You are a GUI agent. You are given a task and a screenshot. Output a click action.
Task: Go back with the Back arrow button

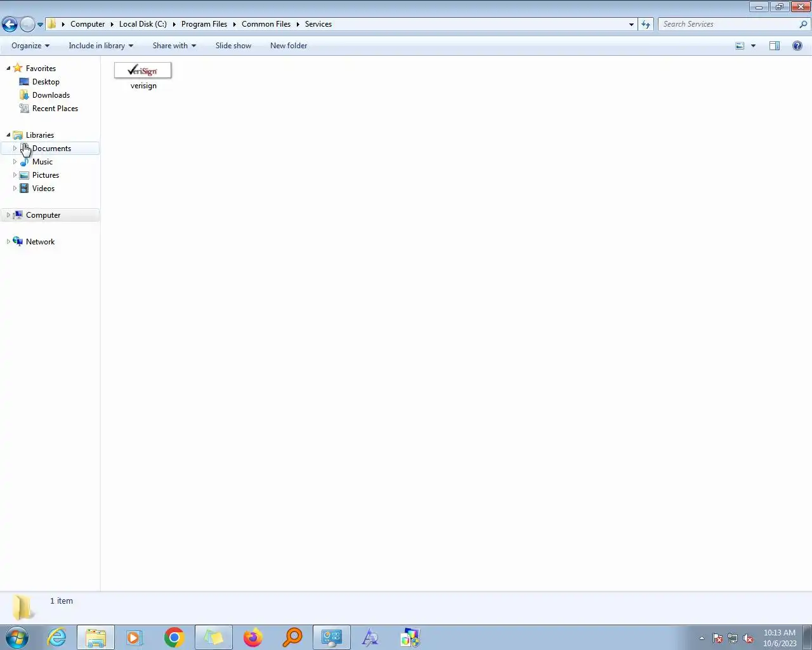10,24
